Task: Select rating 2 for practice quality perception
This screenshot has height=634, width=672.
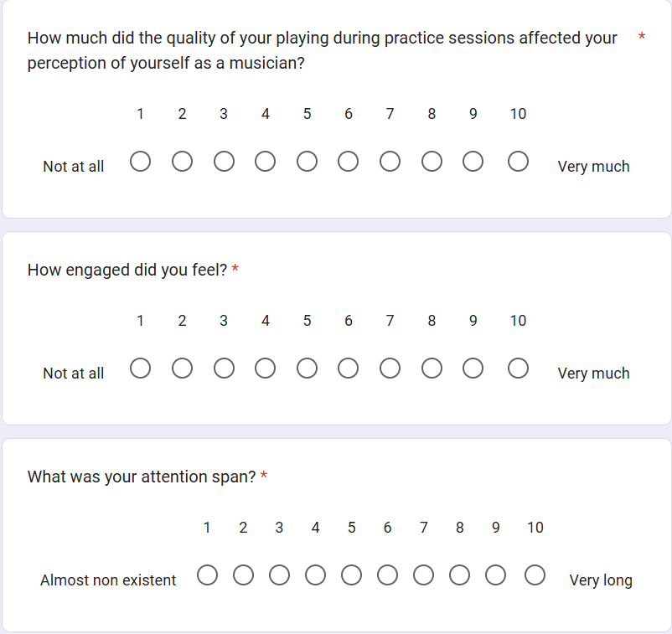Action: pyautogui.click(x=182, y=161)
